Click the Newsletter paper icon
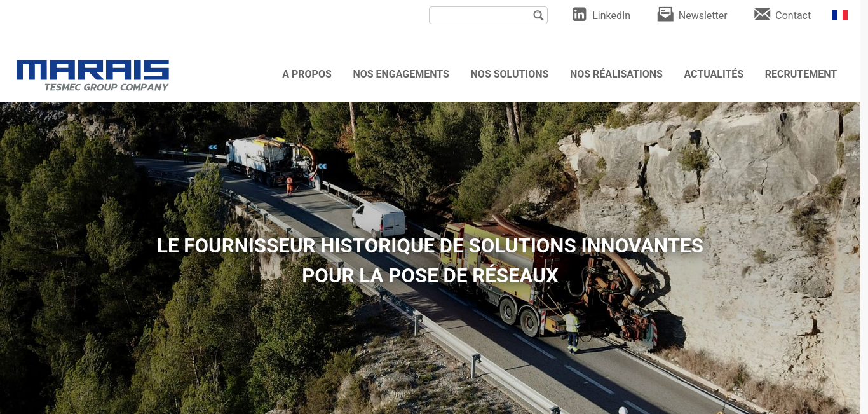This screenshot has width=868, height=414. [665, 15]
